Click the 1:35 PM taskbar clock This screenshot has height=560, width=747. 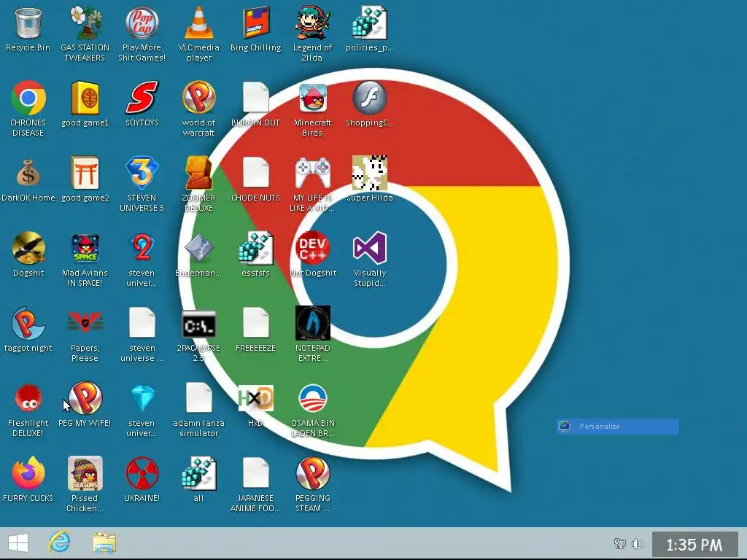pyautogui.click(x=694, y=544)
